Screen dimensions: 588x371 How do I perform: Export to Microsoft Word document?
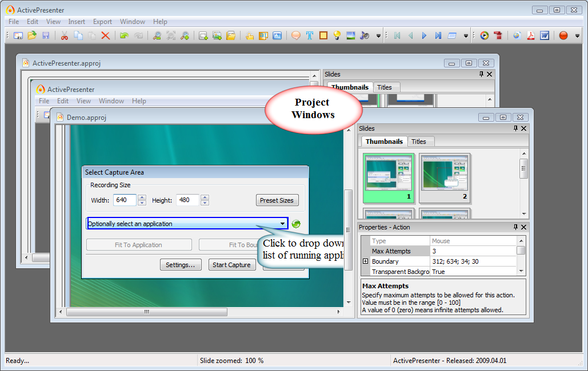[545, 35]
